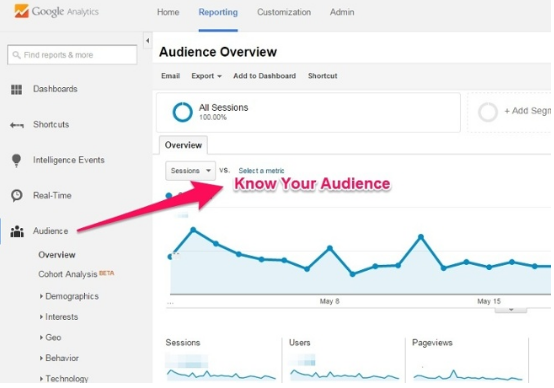554x388 pixels.
Task: Switch to the Customization tab
Action: pos(284,12)
